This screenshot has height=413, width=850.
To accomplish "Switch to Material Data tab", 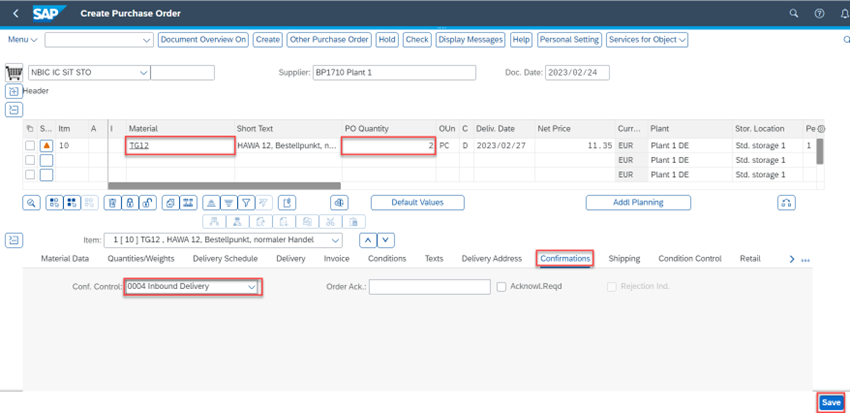I will (65, 259).
